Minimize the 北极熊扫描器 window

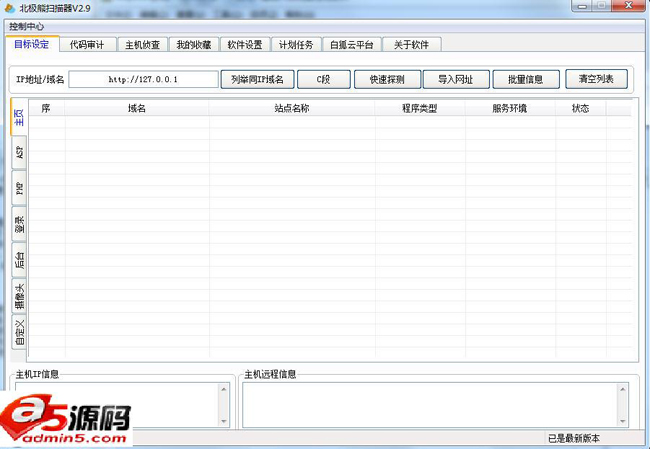point(582,6)
